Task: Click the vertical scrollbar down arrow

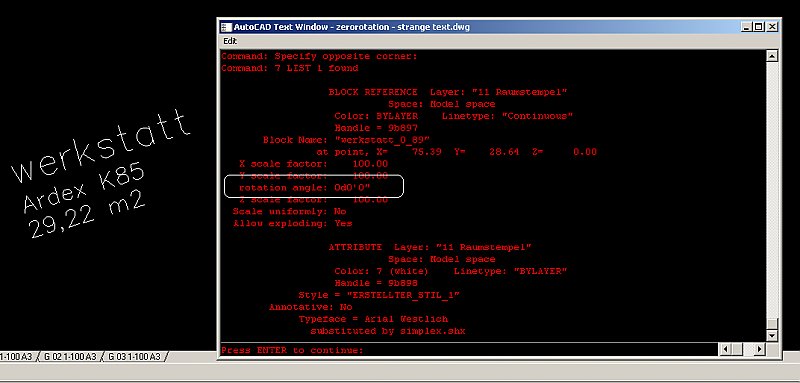Action: tap(772, 336)
